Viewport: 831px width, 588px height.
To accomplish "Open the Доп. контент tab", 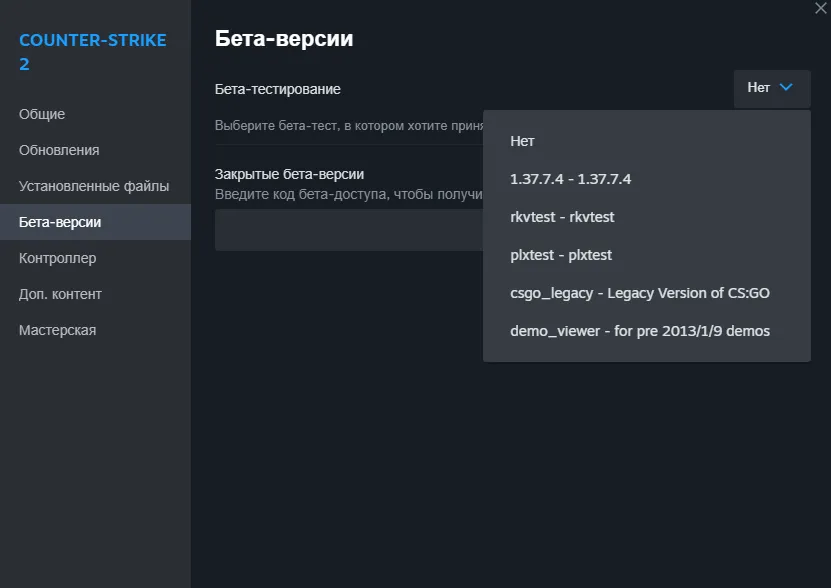I will click(95, 294).
